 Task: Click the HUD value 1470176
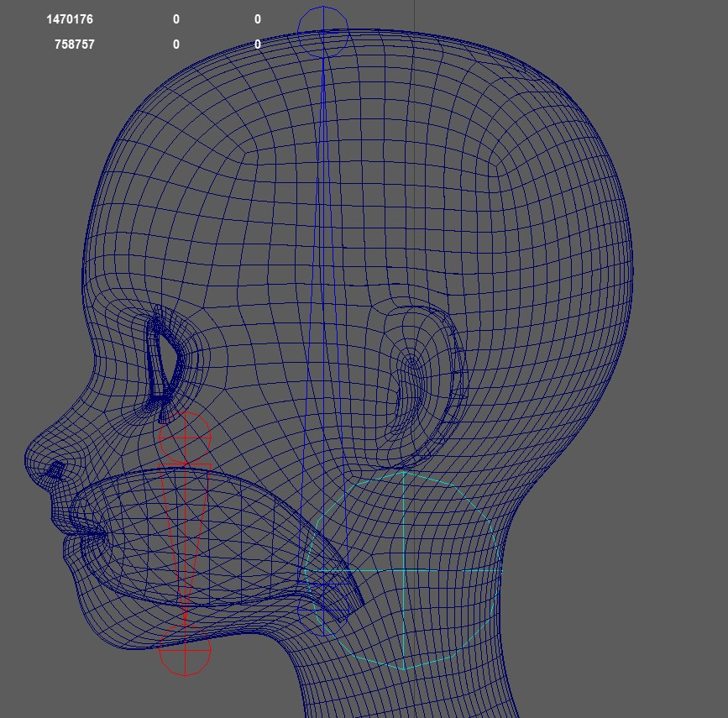[x=70, y=19]
